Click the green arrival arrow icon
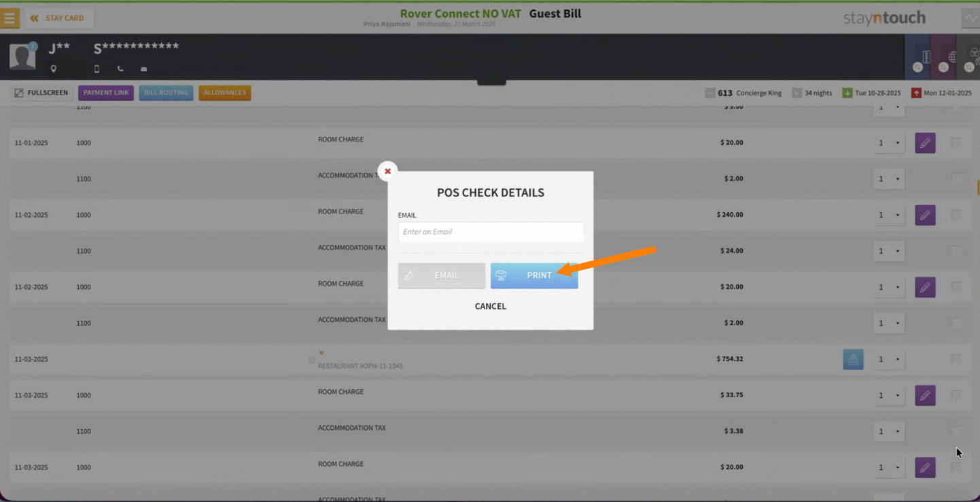 coord(847,93)
